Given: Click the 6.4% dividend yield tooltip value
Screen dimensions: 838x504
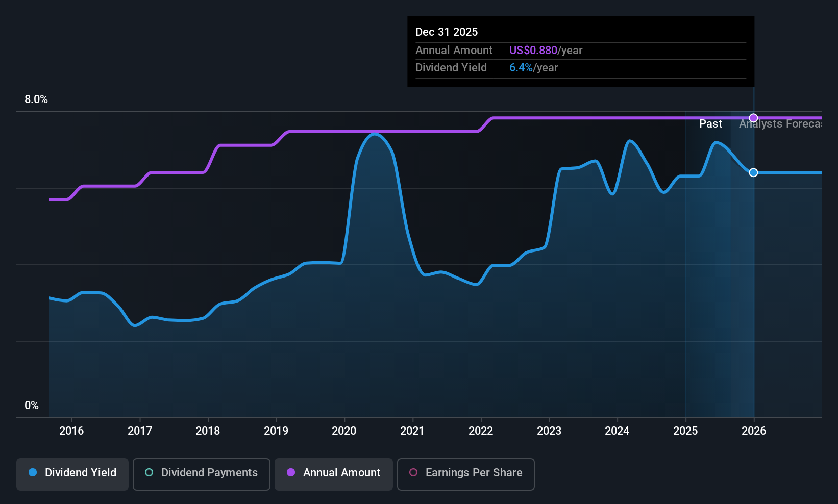Looking at the screenshot, I should pos(521,68).
